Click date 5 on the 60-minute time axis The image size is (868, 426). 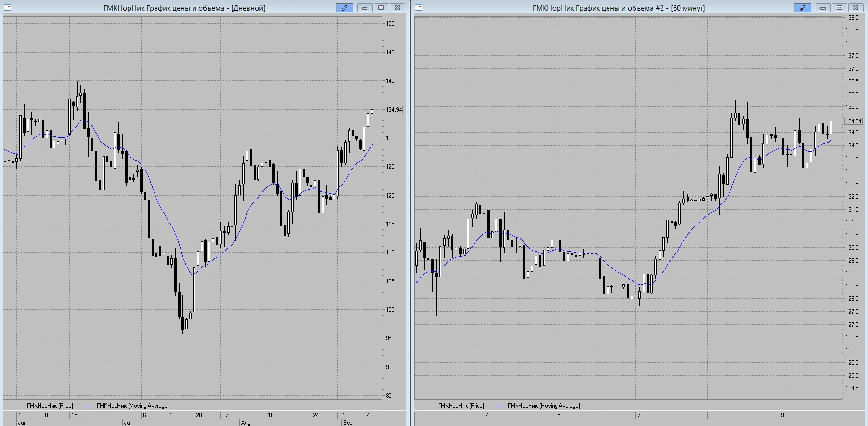click(559, 415)
